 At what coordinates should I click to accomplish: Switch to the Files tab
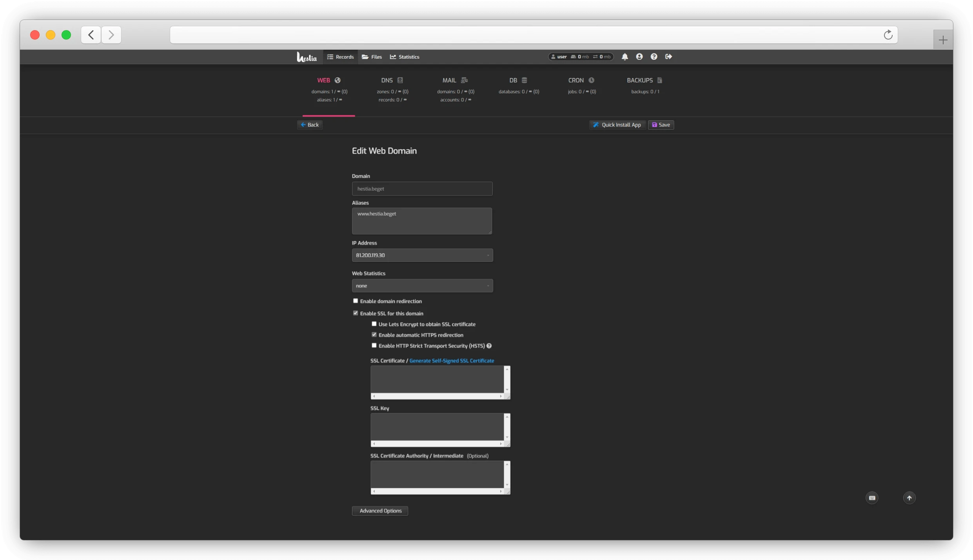tap(371, 56)
